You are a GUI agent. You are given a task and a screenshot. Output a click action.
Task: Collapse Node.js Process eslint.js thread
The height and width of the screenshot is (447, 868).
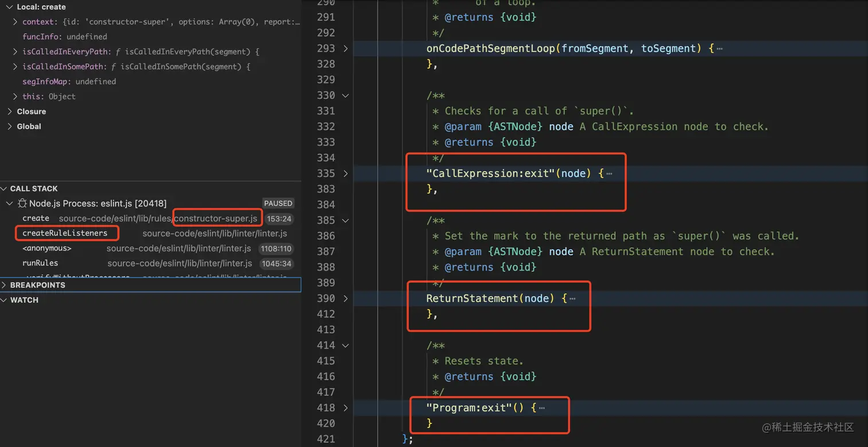(10, 203)
